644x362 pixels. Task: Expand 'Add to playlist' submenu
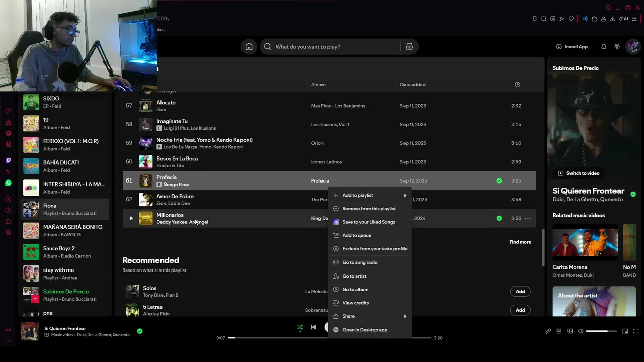click(369, 195)
